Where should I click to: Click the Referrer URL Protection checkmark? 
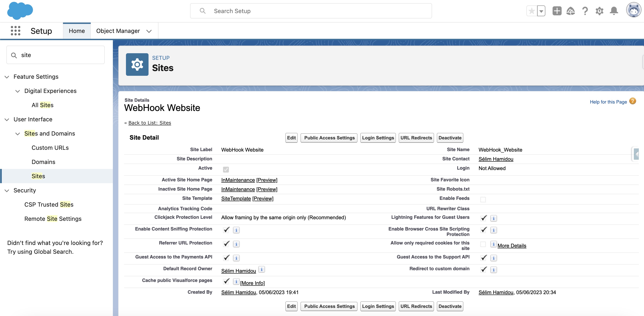click(x=226, y=244)
